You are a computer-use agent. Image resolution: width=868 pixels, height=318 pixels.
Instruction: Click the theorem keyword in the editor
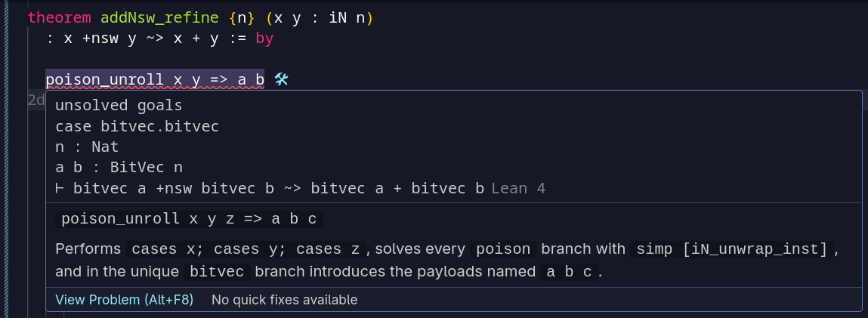click(58, 18)
